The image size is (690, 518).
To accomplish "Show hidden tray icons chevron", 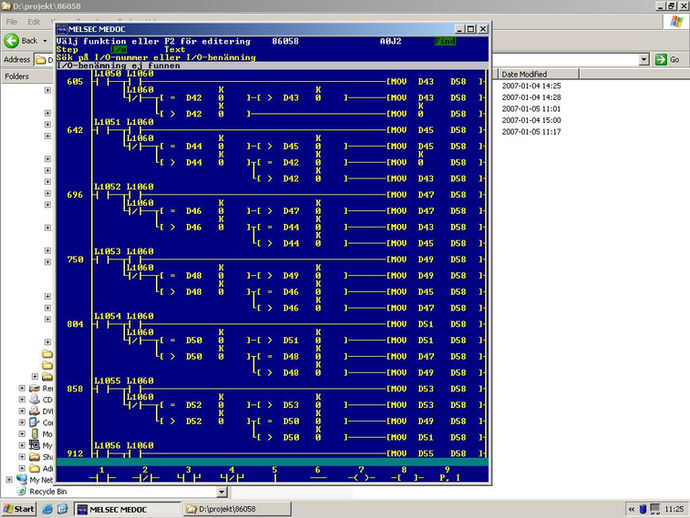I will (631, 509).
